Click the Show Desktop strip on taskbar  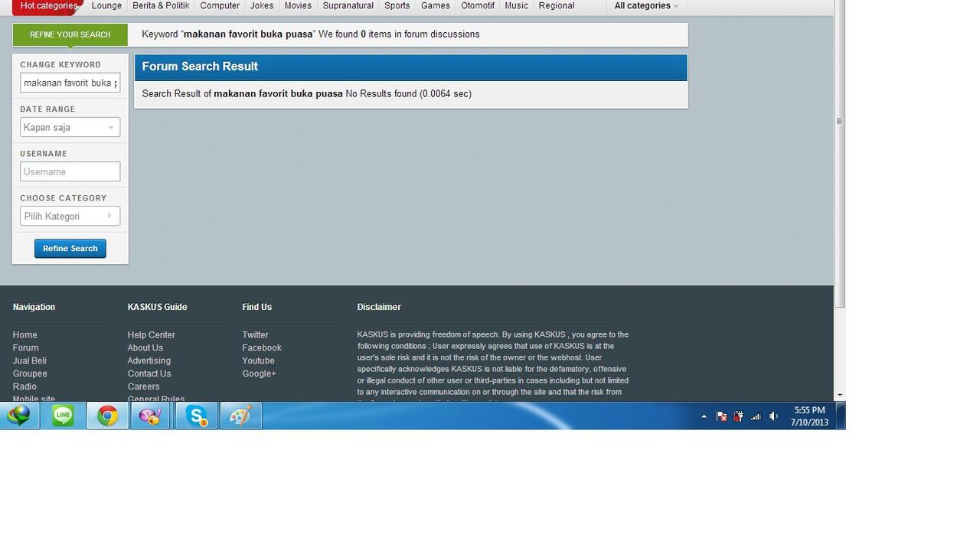coord(841,416)
